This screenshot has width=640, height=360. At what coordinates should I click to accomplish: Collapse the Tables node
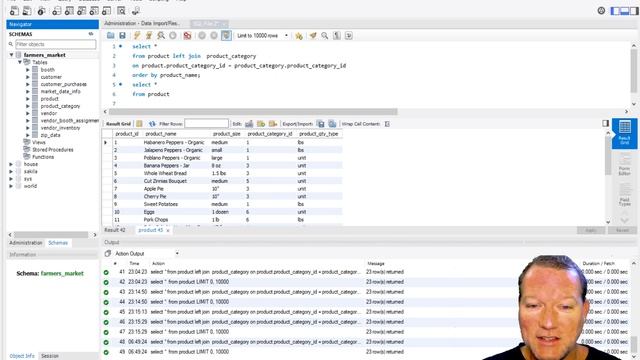click(x=20, y=62)
